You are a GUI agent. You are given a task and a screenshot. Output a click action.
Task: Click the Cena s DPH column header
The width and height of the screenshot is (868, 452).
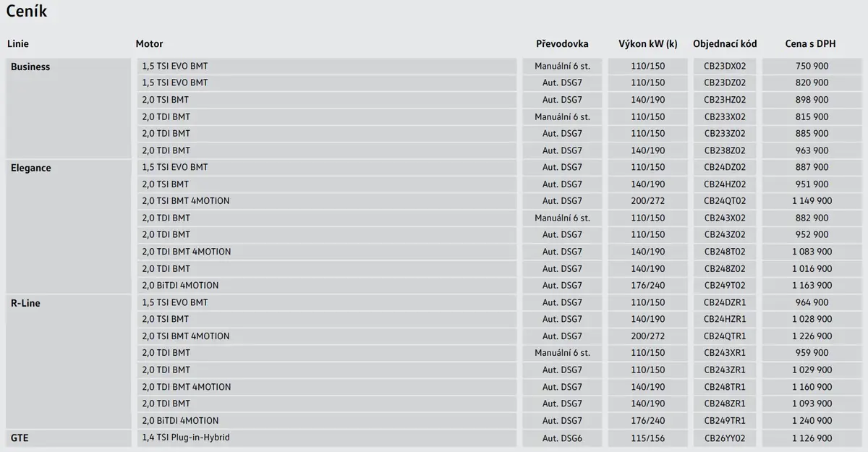[x=810, y=44]
